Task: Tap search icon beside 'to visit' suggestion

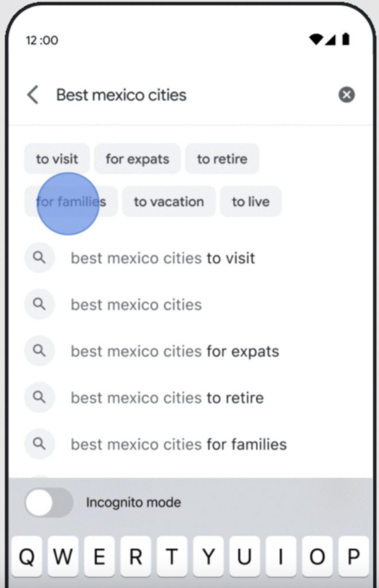Action: coord(39,258)
